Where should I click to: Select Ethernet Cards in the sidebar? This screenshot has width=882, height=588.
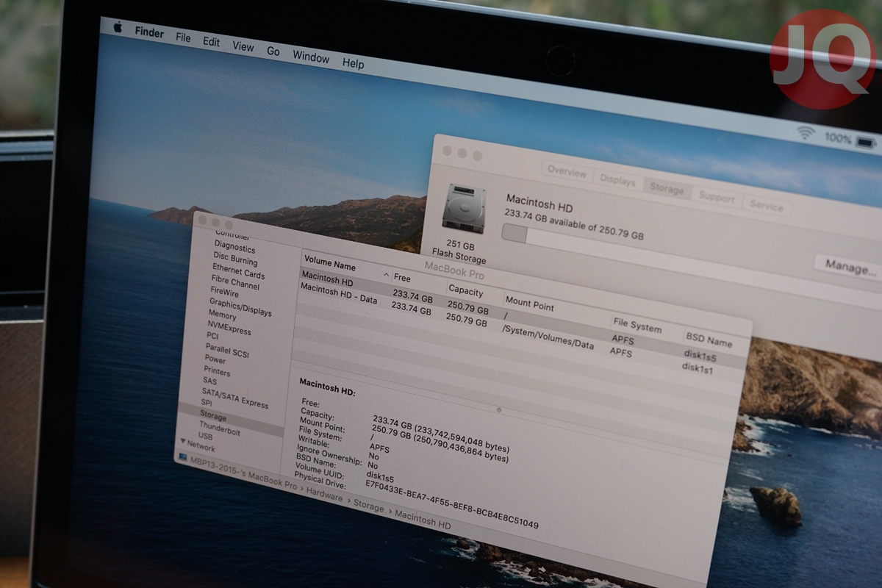click(238, 271)
